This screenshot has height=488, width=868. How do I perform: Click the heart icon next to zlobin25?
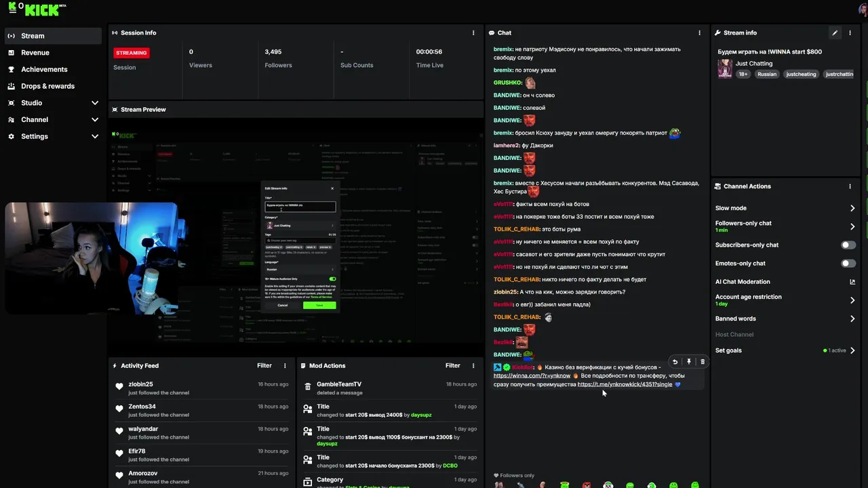[119, 387]
